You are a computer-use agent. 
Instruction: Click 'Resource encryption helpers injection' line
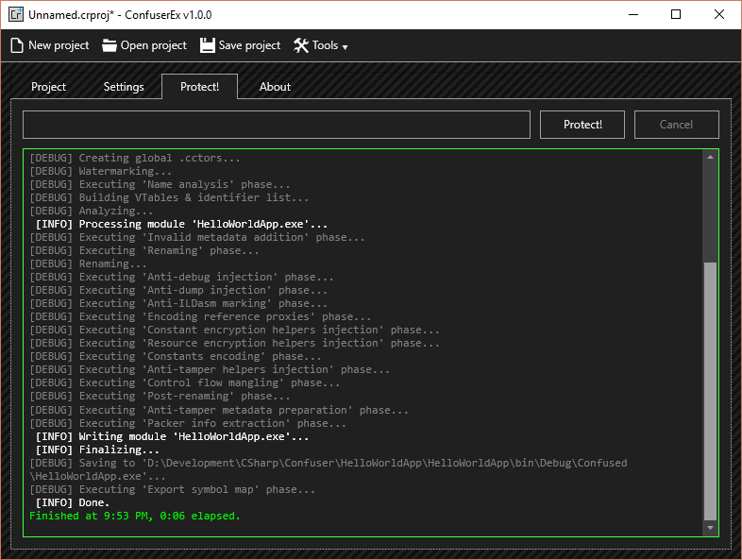235,343
